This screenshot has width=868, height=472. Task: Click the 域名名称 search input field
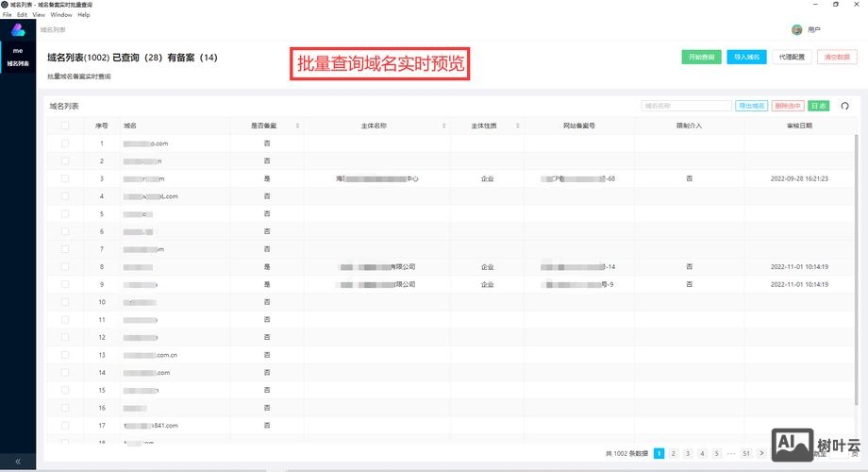686,107
